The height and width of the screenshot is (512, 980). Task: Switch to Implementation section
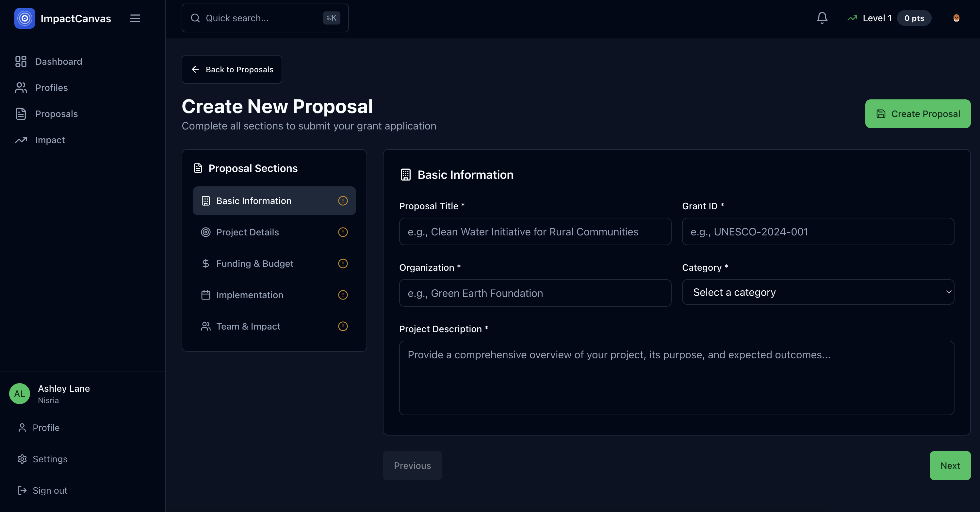[250, 295]
